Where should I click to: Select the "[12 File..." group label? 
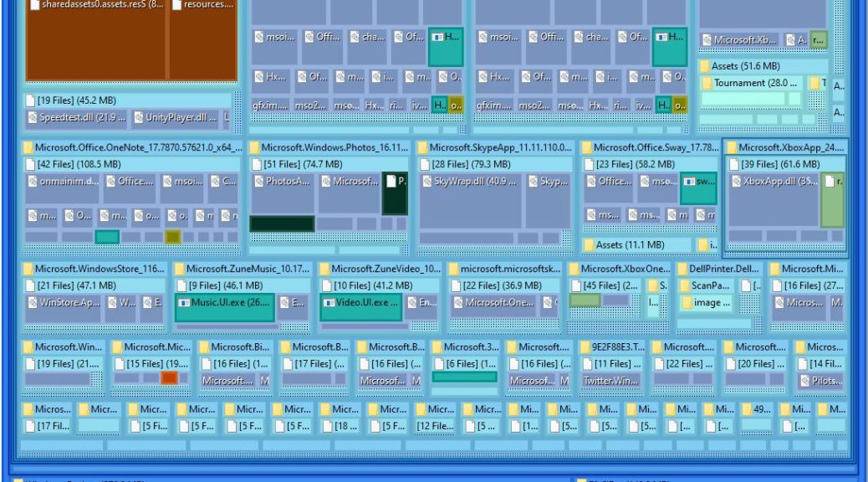coord(435,426)
